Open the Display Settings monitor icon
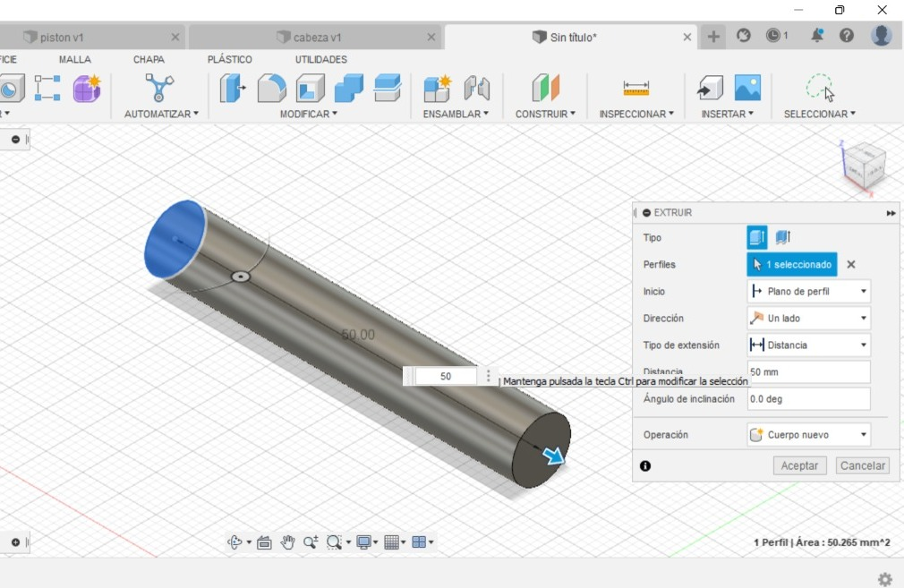The width and height of the screenshot is (904, 588). [x=363, y=541]
